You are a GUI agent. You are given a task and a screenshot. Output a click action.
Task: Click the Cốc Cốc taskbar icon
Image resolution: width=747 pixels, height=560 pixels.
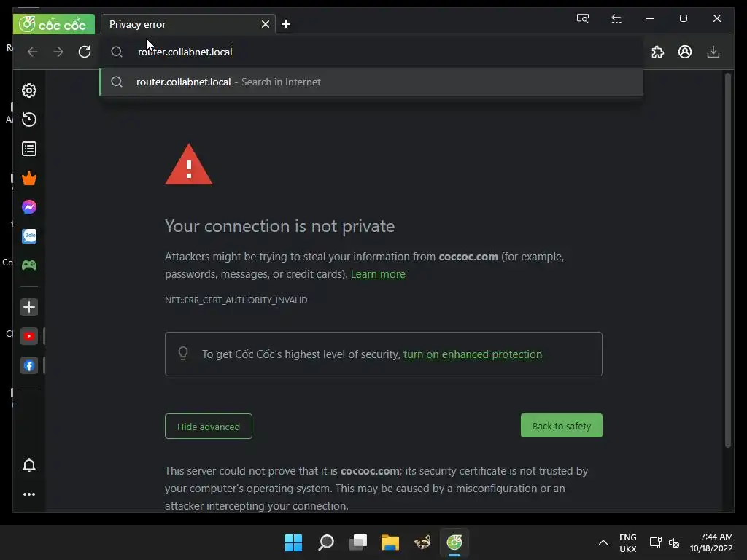[454, 542]
